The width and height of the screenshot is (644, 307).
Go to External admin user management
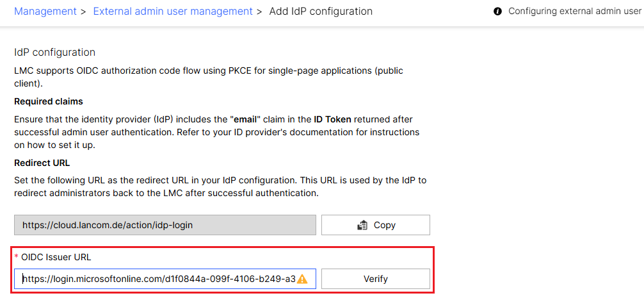pyautogui.click(x=173, y=12)
